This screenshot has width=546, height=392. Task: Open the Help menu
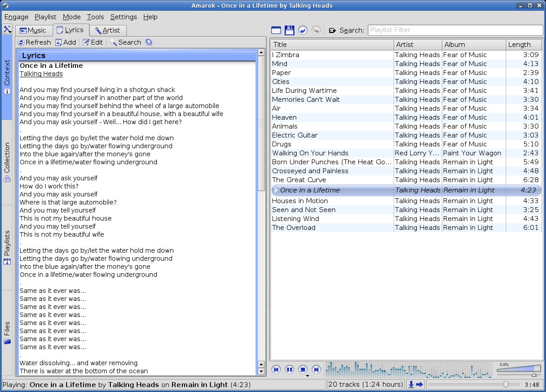[150, 17]
